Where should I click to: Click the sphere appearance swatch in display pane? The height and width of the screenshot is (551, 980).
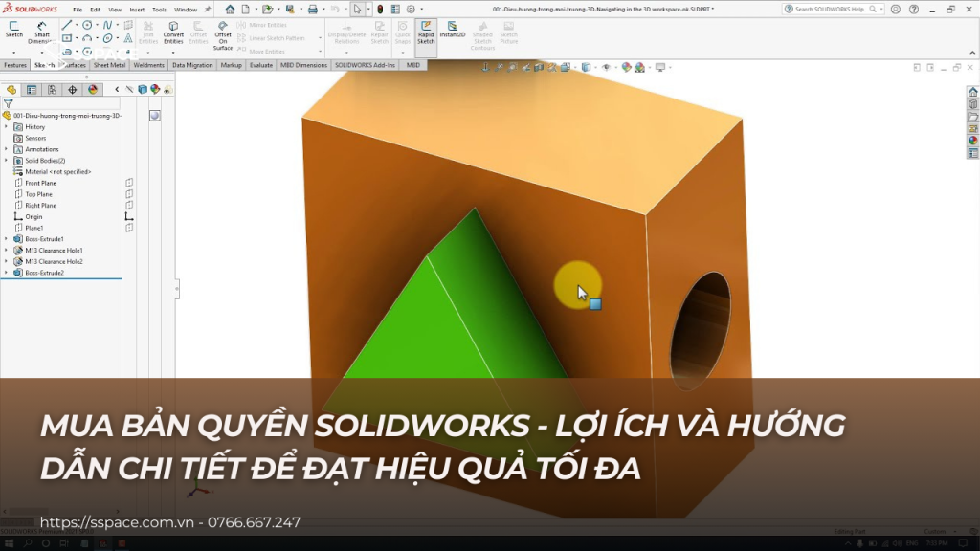click(155, 116)
